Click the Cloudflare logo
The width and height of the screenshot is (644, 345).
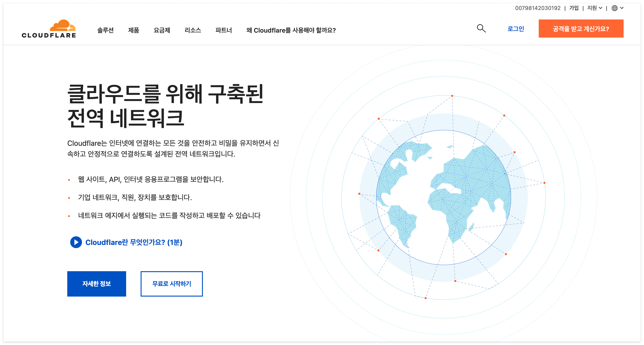click(x=49, y=29)
